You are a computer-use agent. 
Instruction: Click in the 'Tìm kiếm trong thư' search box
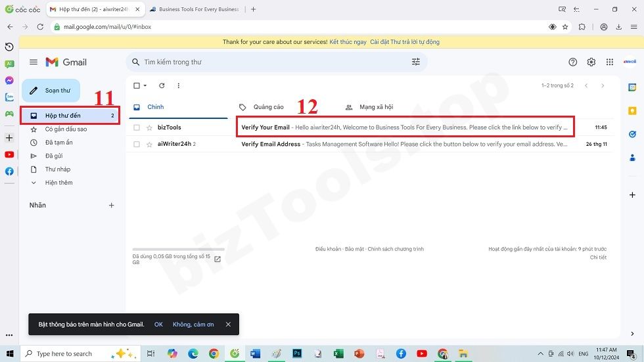269,62
